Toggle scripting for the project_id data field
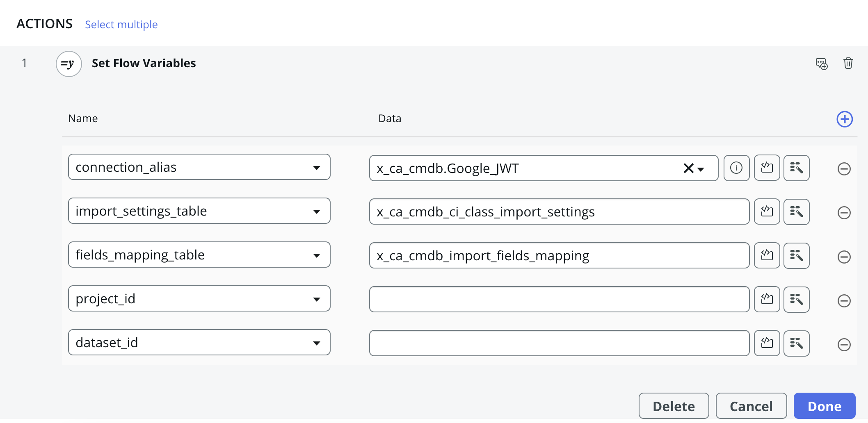Image resolution: width=868 pixels, height=423 pixels. (767, 299)
